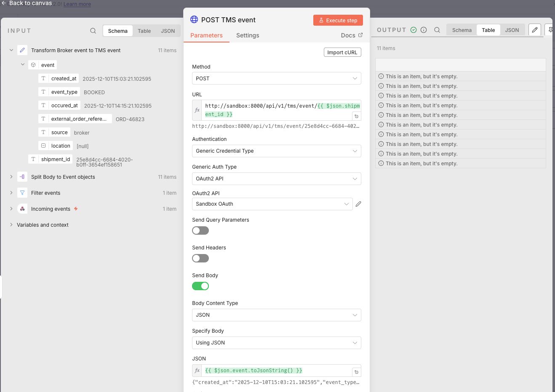
Task: Disable the Send Body toggle
Action: pyautogui.click(x=200, y=286)
